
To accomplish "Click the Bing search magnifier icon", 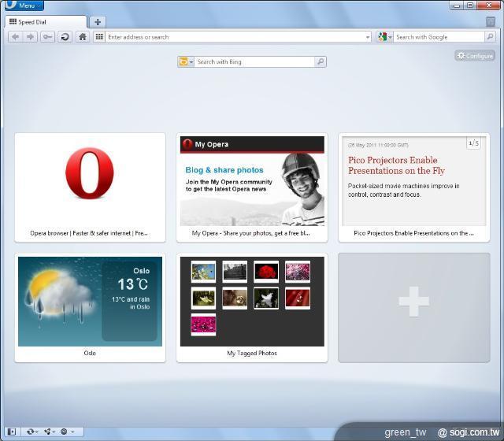I will tap(321, 61).
